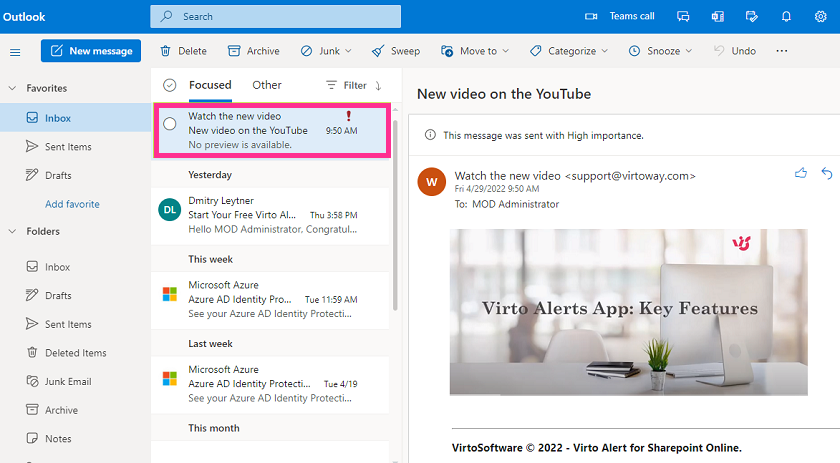Open Drafts under Favorites
Image resolution: width=840 pixels, height=463 pixels.
click(76, 175)
